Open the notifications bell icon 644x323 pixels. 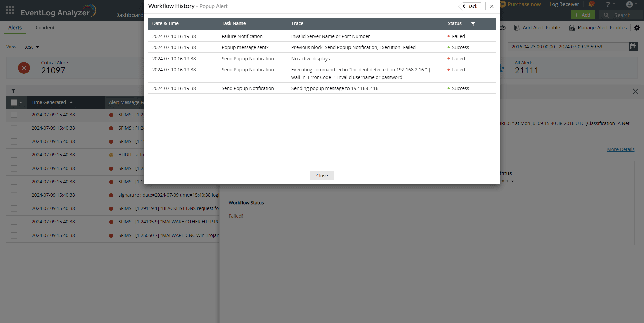coord(592,4)
